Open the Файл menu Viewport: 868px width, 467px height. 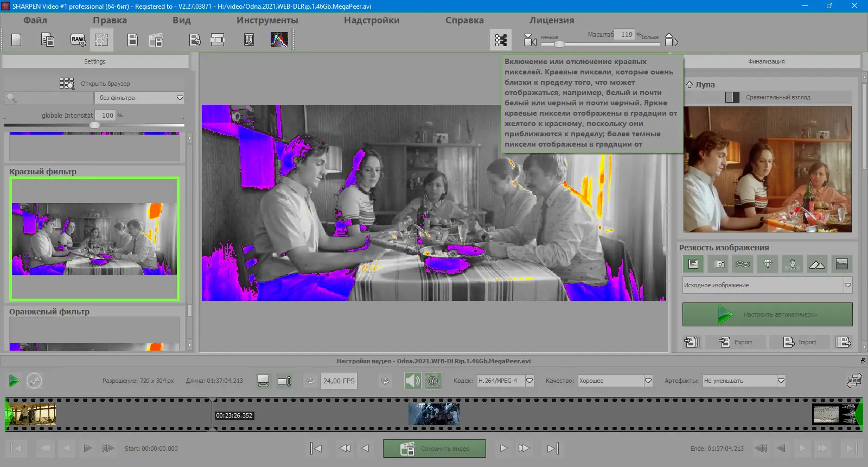[35, 20]
